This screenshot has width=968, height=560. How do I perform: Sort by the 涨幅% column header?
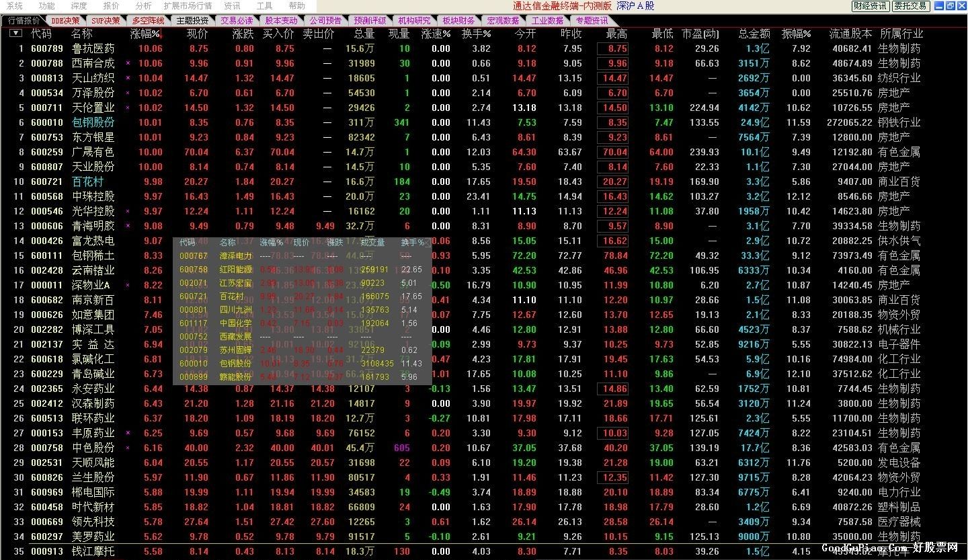pos(146,34)
